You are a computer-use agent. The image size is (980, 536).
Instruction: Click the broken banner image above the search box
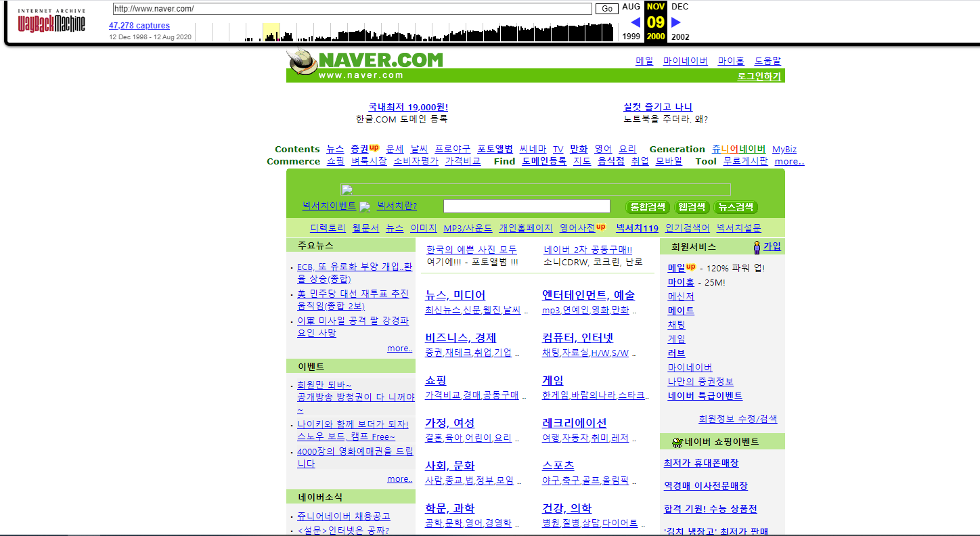[x=535, y=189]
